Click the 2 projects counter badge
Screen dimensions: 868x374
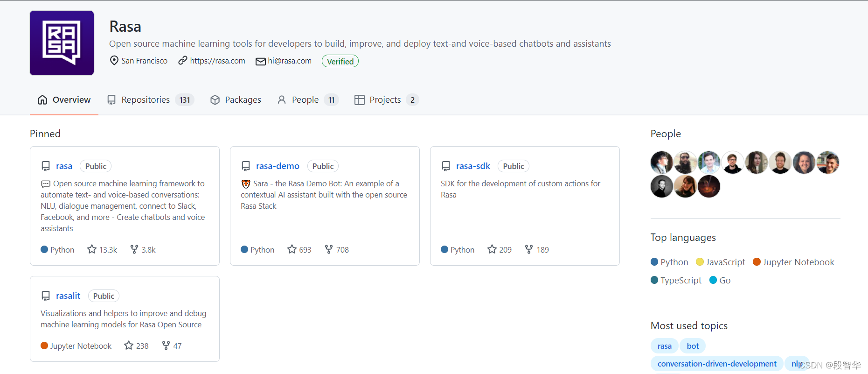[x=412, y=100]
